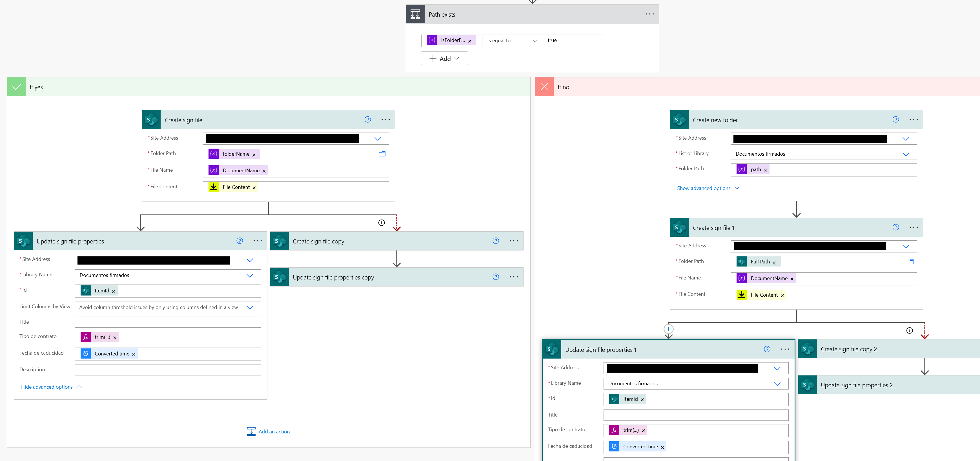Viewport: 980px width, 461px height.
Task: Open the folder picker for Folder Path in Create sign file
Action: point(382,154)
